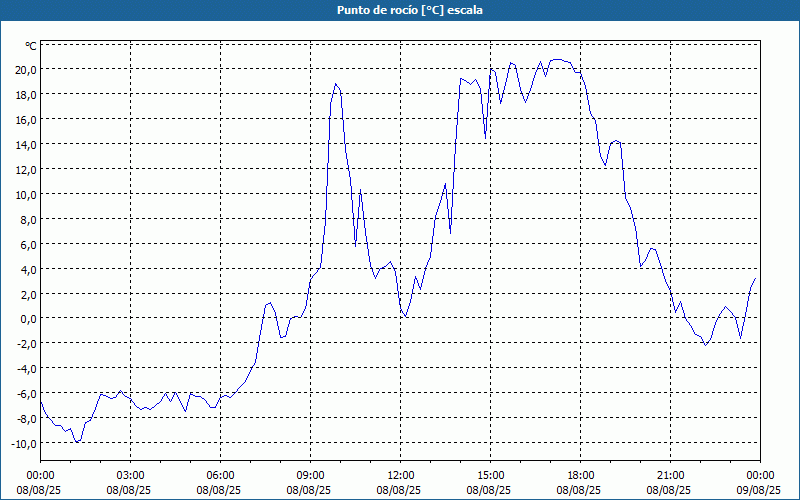Image resolution: width=800 pixels, height=500 pixels.
Task: Click the -10,0 y-axis value
Action: pyautogui.click(x=24, y=444)
